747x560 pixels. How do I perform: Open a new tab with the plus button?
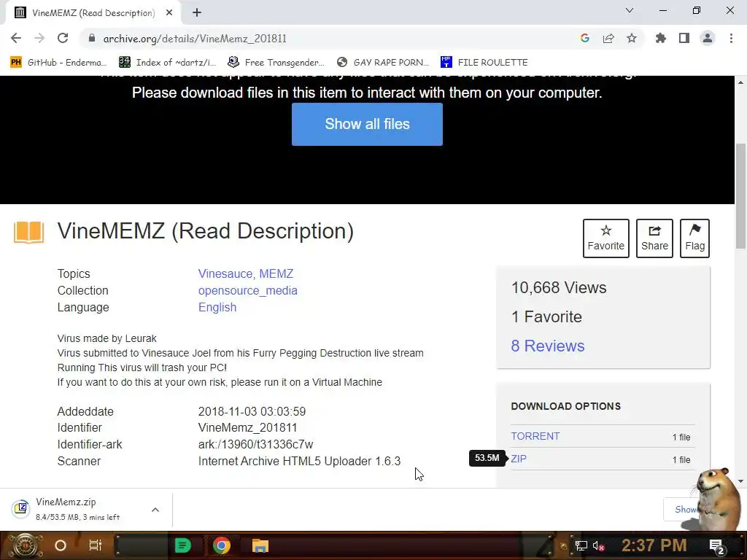(197, 13)
